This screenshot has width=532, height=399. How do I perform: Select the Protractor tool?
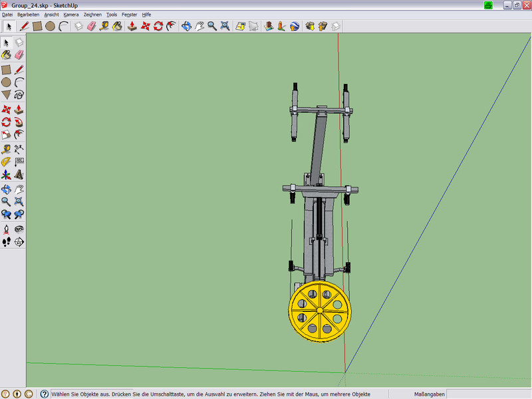6,162
